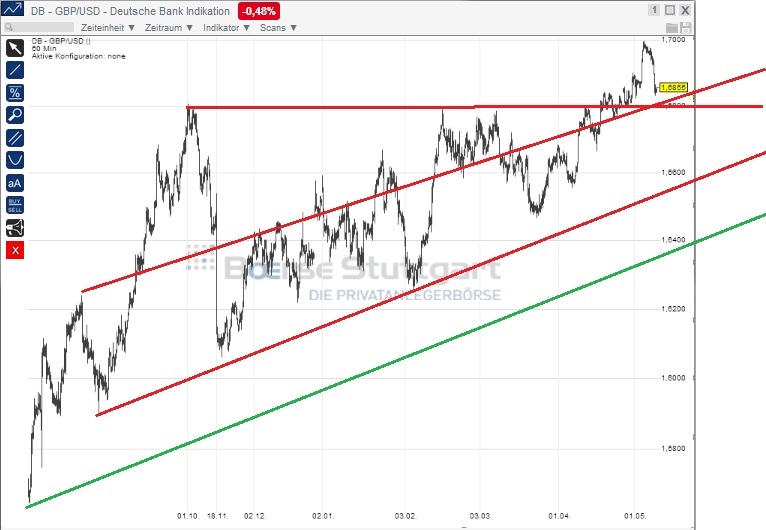This screenshot has width=766, height=530.
Task: Click the chart logo icon in title bar
Action: coord(12,10)
